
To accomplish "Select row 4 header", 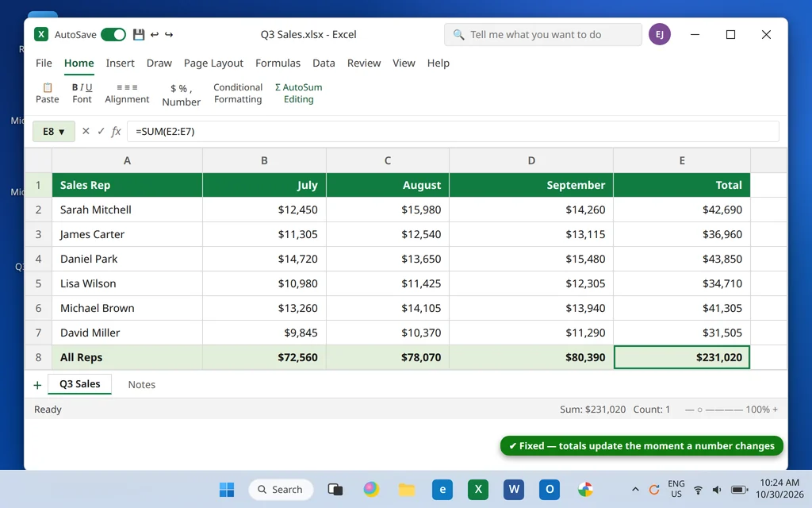I will (x=38, y=259).
